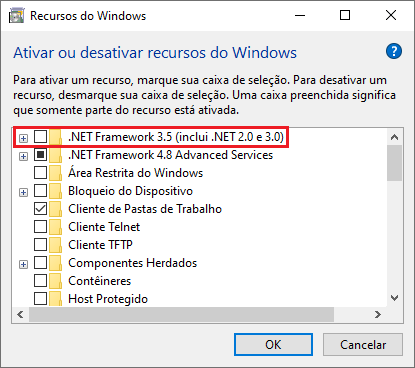Expand the .NET Framework 3.5 tree node
Screen dimensions: 415x368
coord(23,138)
